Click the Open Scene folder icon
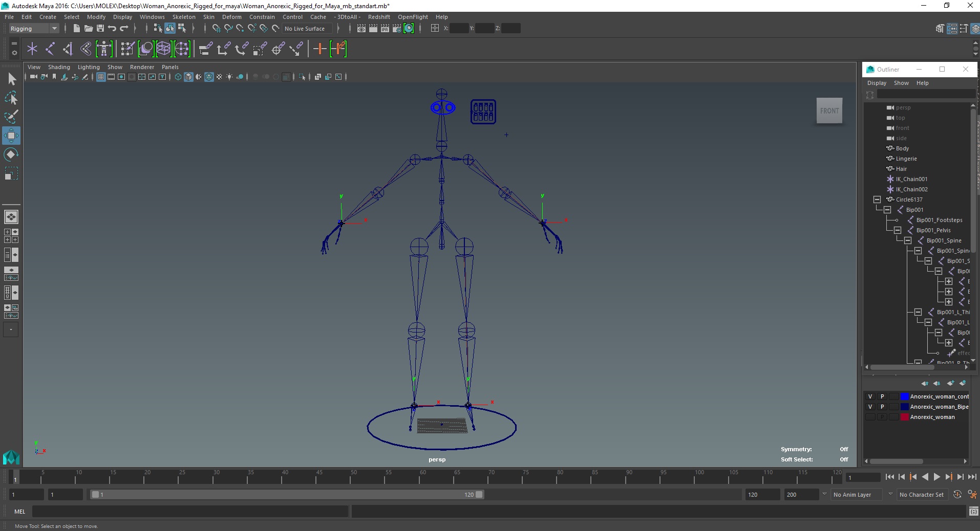The width and height of the screenshot is (980, 531). pos(89,29)
